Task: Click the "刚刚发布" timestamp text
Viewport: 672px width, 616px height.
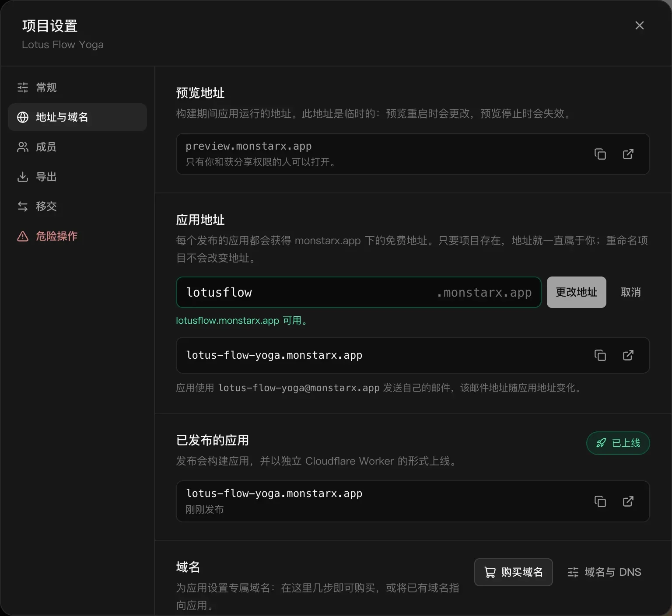Action: coord(205,509)
